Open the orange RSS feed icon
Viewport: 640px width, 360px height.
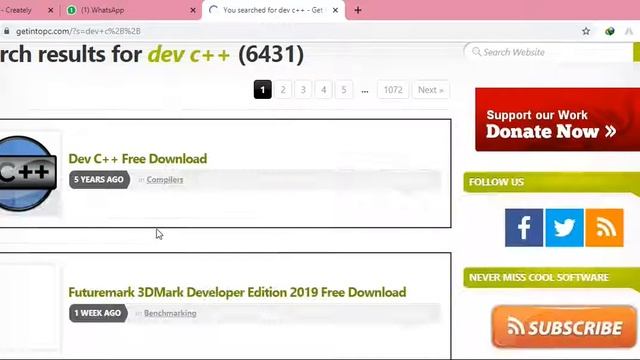604,228
